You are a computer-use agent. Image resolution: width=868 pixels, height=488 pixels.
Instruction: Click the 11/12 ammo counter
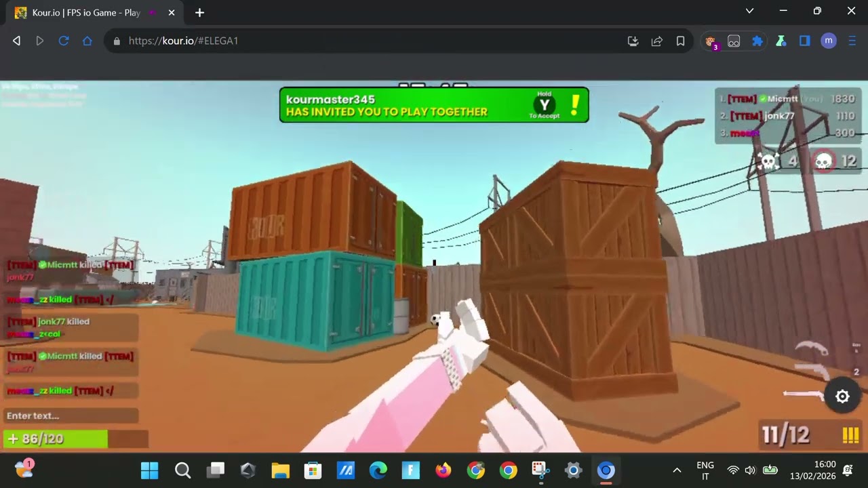point(785,435)
